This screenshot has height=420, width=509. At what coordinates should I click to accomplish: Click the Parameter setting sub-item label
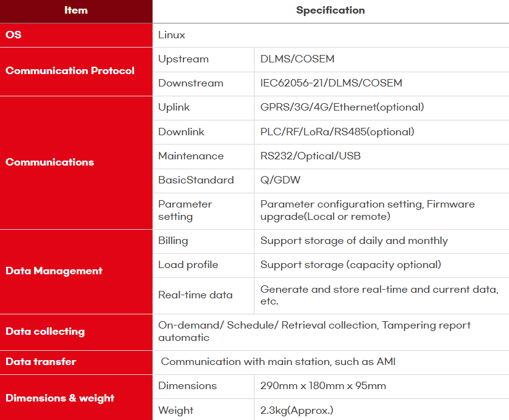185,211
